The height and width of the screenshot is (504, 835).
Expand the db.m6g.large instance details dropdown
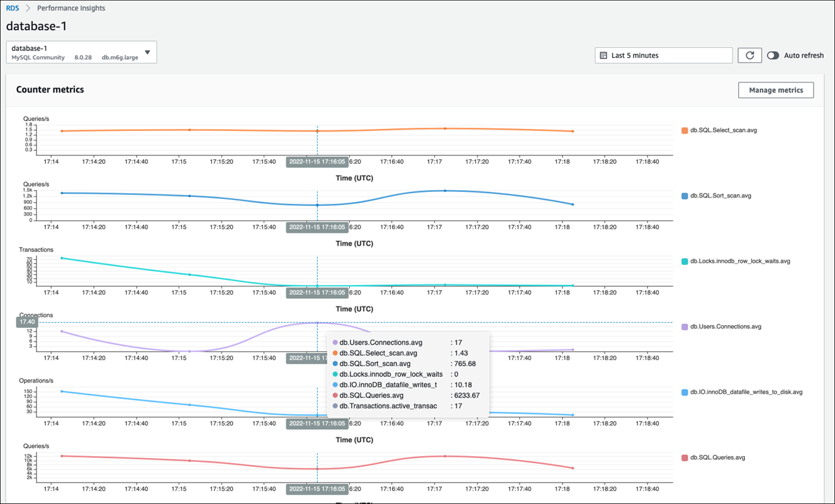pos(149,52)
